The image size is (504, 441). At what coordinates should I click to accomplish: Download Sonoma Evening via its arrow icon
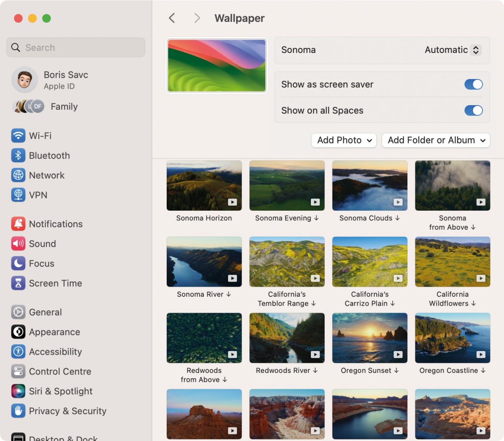[x=316, y=218]
